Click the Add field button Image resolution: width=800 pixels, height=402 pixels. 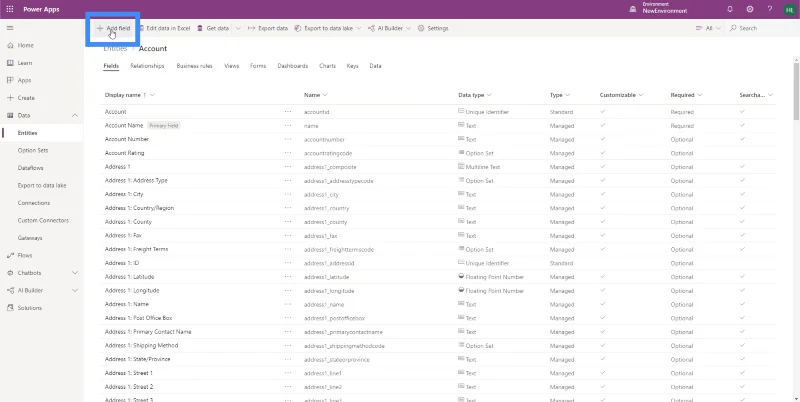(113, 28)
